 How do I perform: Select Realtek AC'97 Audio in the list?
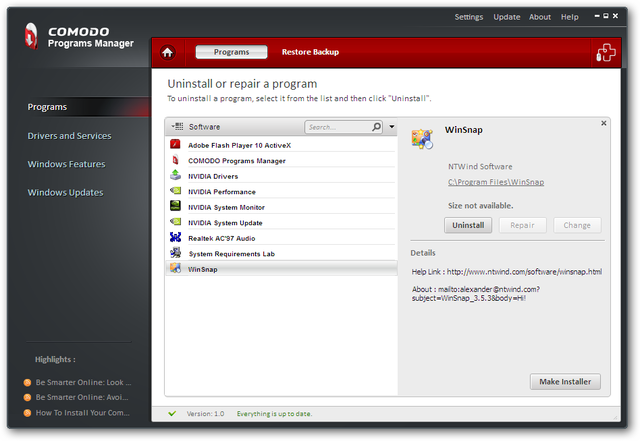(x=281, y=237)
